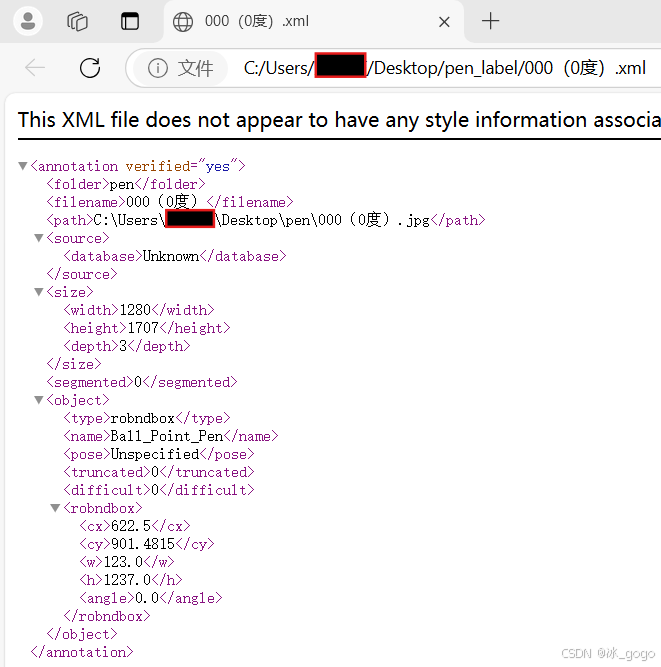The height and width of the screenshot is (667, 661).
Task: Click the width value 1280
Action: tap(135, 310)
